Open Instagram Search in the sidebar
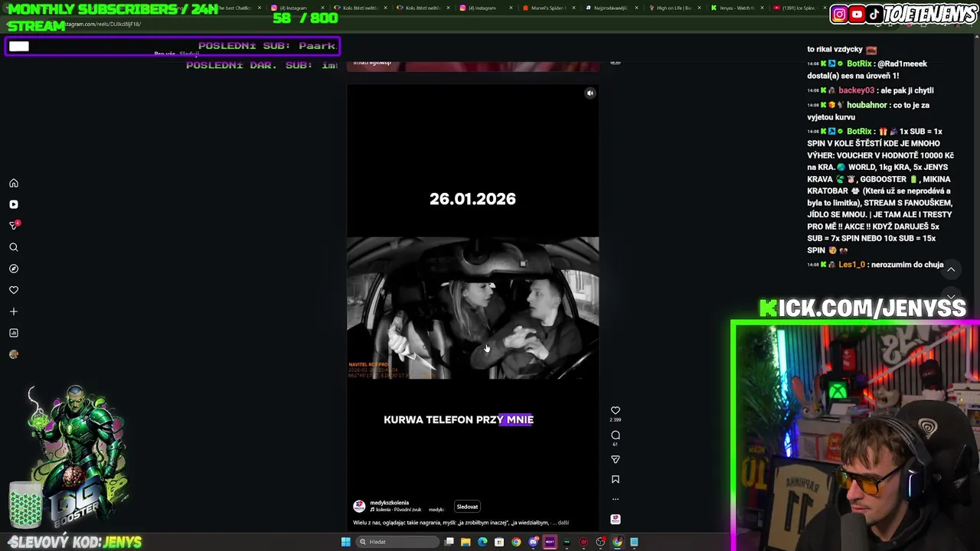The image size is (980, 551). coord(14,247)
